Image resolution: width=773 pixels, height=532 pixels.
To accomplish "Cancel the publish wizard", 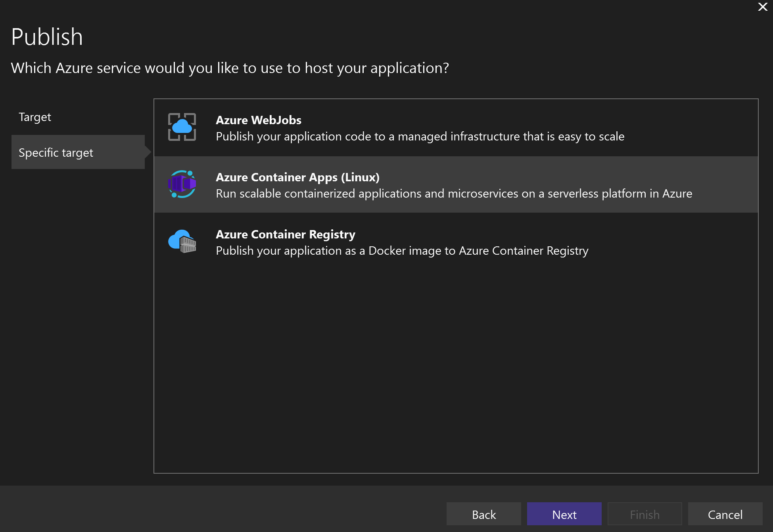I will point(725,514).
